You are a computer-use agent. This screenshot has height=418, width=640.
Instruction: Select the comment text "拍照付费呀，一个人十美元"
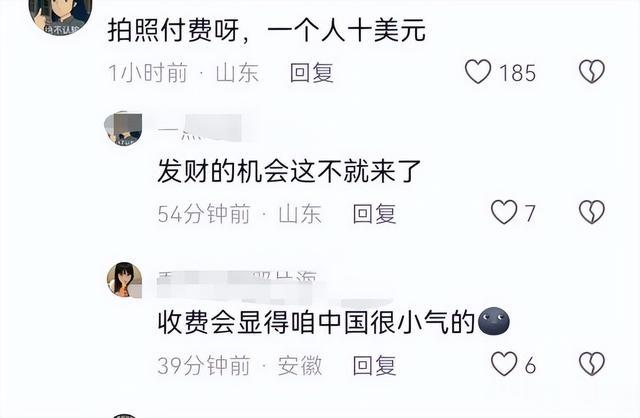coord(267,31)
